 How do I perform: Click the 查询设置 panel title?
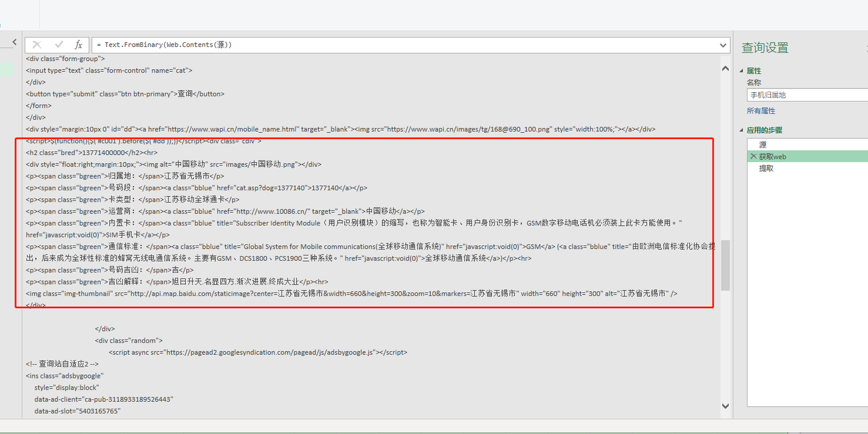coord(765,48)
